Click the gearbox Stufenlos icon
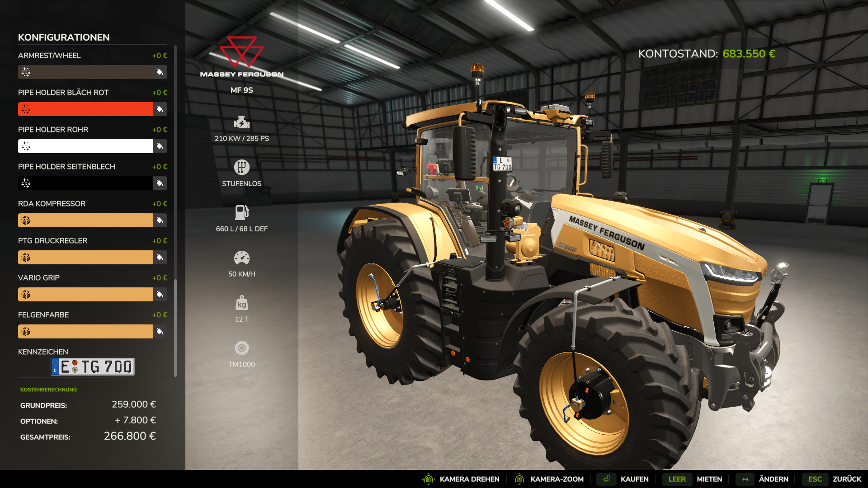 241,167
